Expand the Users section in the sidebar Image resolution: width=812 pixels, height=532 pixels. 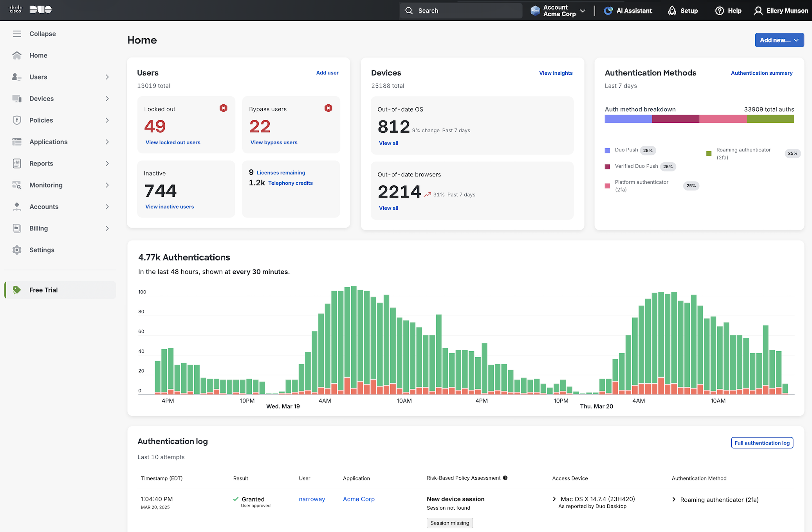[x=107, y=77]
